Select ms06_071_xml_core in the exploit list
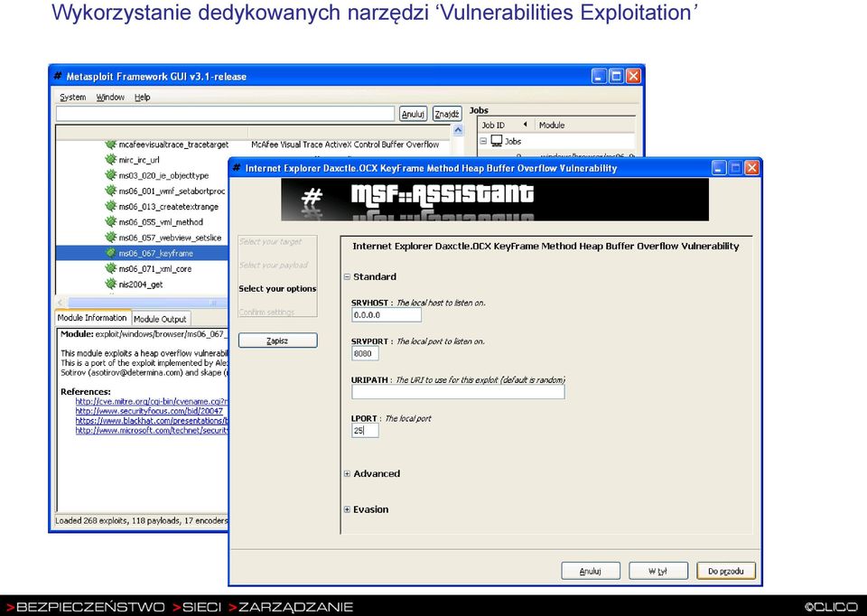 click(x=155, y=269)
